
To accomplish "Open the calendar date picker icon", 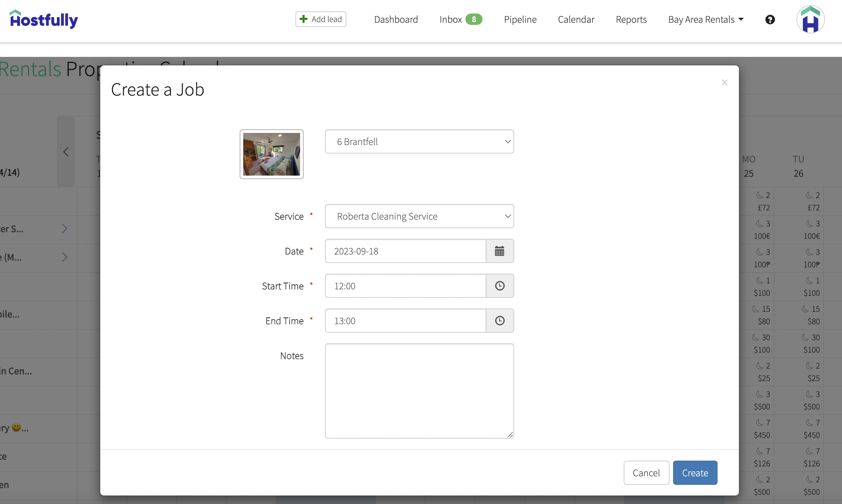I will coord(499,251).
